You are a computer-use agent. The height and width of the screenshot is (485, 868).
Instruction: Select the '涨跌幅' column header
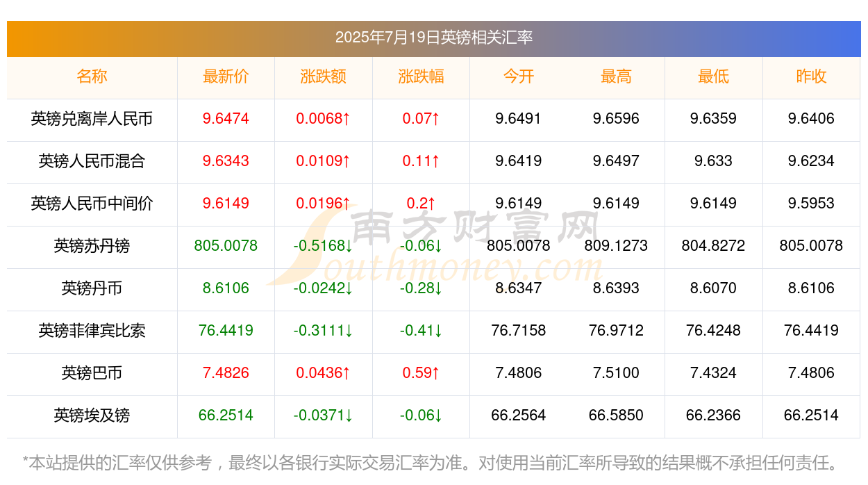(421, 76)
